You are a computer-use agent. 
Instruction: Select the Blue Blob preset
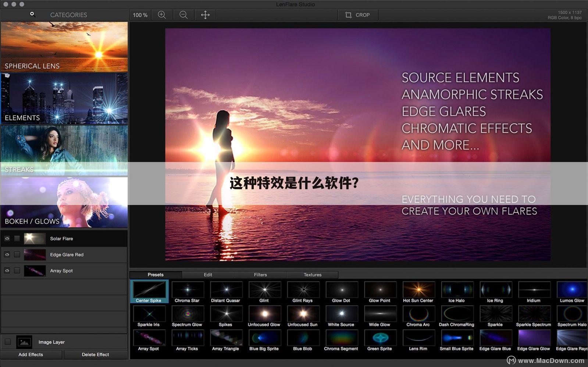(303, 340)
